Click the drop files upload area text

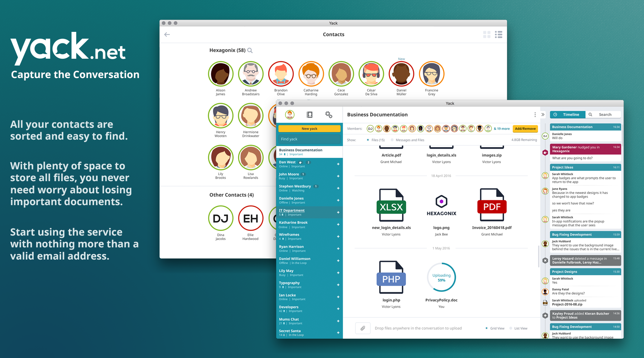[418, 328]
